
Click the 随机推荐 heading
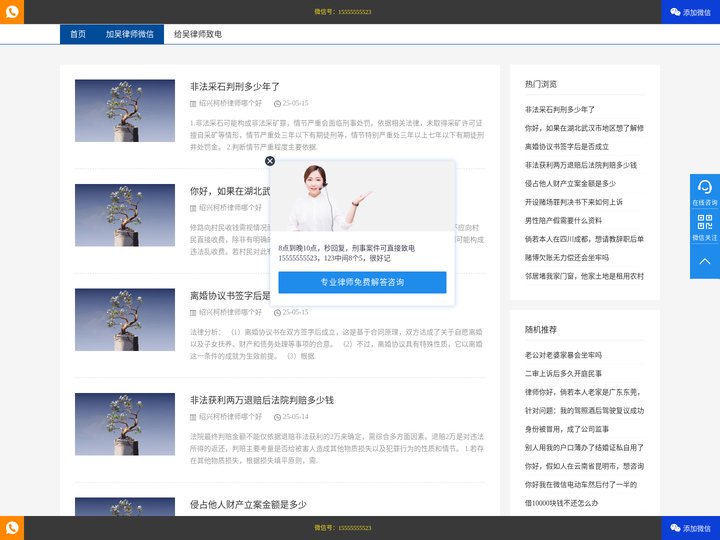coord(540,330)
